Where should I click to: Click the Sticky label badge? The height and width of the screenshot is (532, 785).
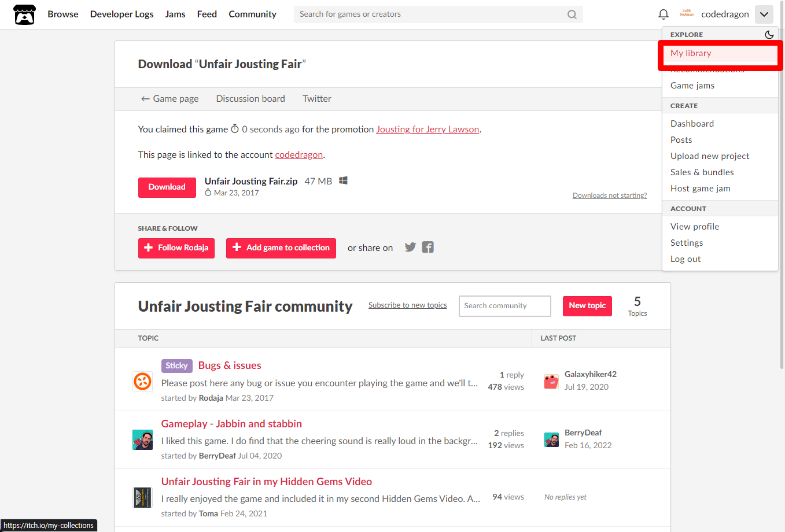point(177,365)
